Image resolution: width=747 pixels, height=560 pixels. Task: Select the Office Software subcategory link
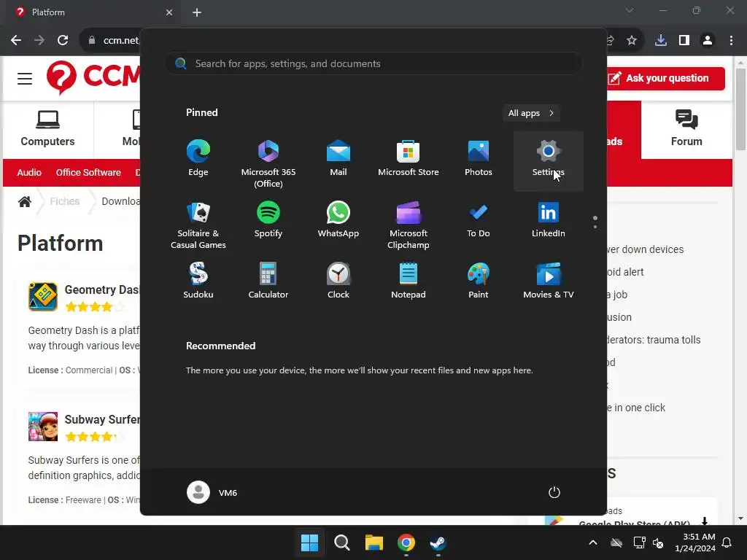tap(88, 172)
